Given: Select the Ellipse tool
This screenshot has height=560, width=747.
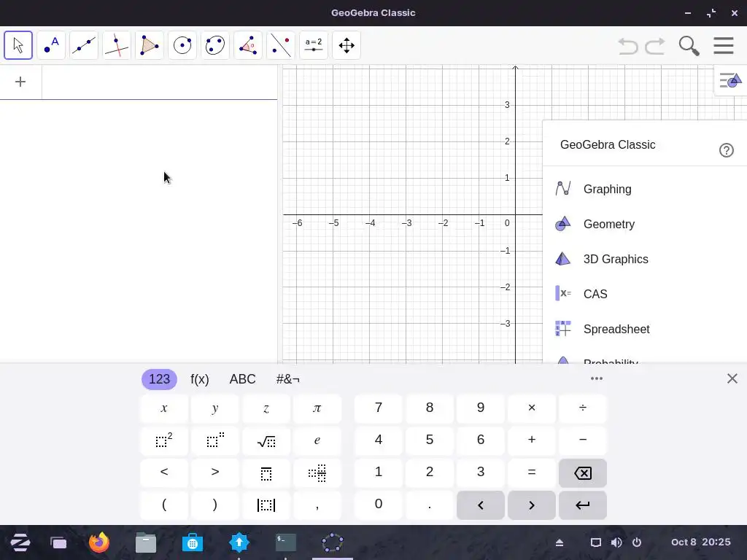Looking at the screenshot, I should click(215, 45).
